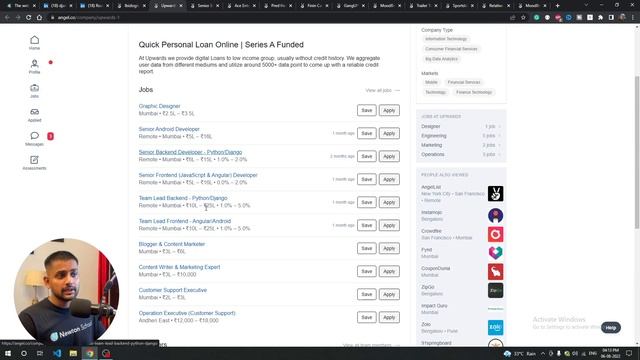The image size is (640, 360).
Task: Open the Senior Android Developer listing
Action: pyautogui.click(x=169, y=129)
